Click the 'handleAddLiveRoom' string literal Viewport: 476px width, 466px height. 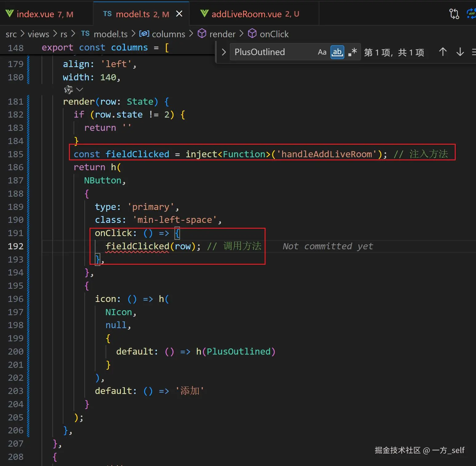click(326, 154)
